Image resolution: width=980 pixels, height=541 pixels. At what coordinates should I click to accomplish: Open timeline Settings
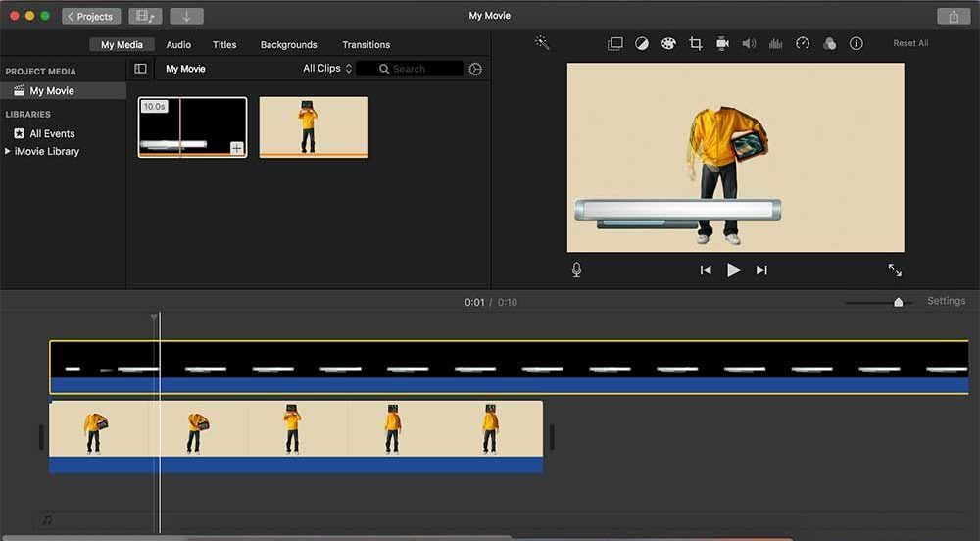tap(947, 301)
